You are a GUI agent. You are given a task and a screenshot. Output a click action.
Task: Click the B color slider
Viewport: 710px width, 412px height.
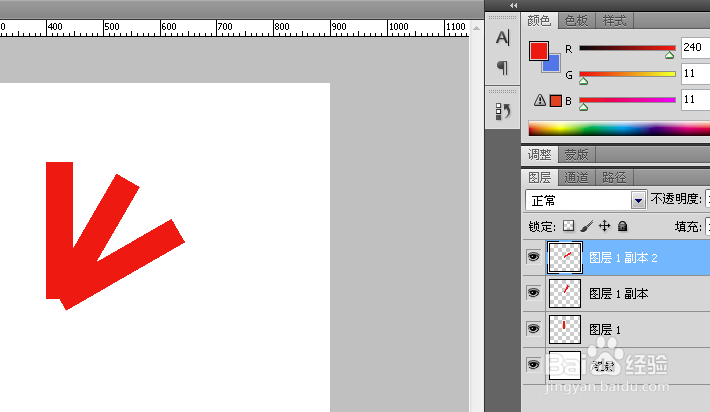click(x=627, y=100)
